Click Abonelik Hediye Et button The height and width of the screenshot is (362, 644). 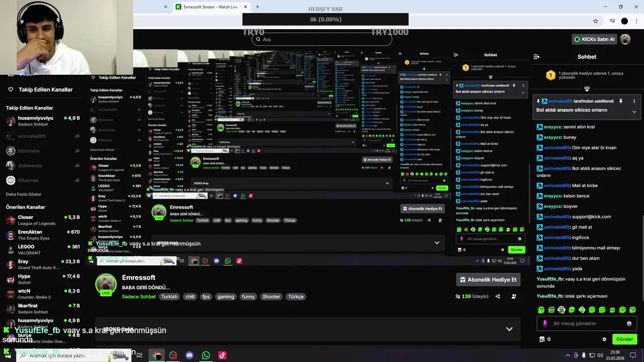pyautogui.click(x=488, y=280)
